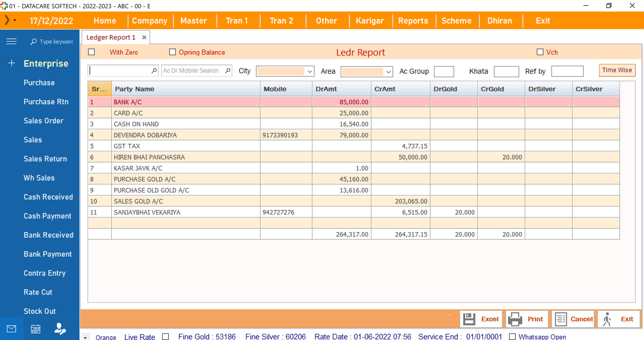Click the party name search magnifier icon
The image size is (644, 340).
click(154, 71)
